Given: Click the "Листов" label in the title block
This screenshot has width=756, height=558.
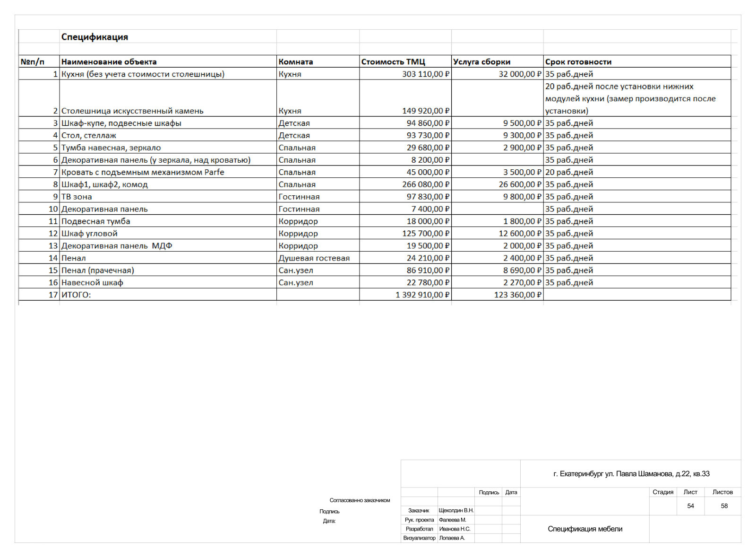Looking at the screenshot, I should [722, 492].
